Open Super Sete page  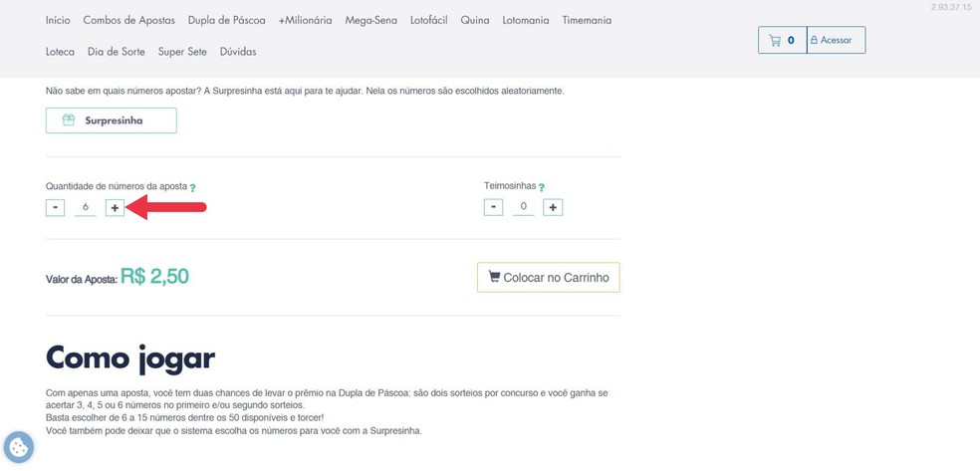coord(182,52)
